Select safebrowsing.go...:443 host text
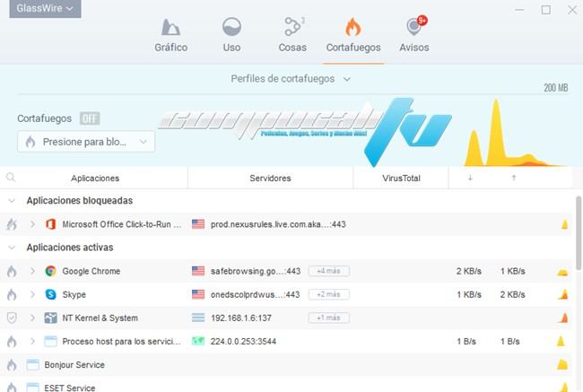The image size is (583, 392). coord(256,271)
